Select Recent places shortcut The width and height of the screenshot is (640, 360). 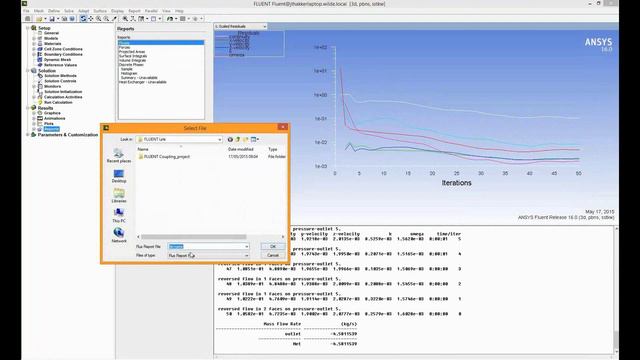point(119,156)
